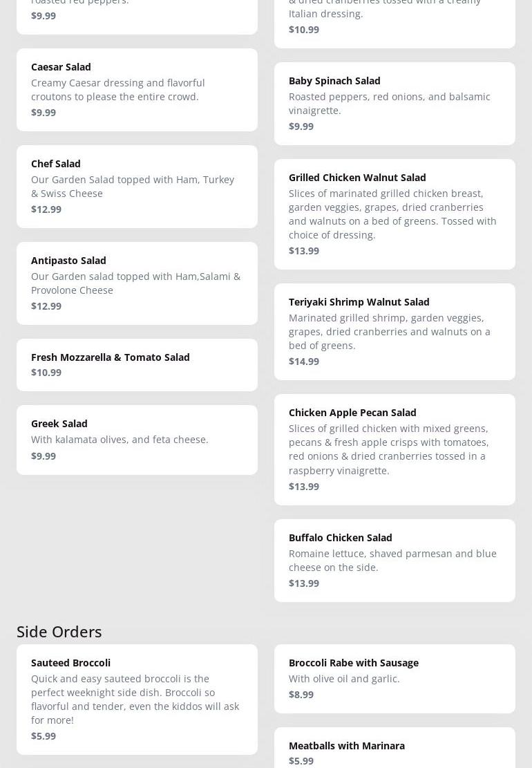Add the Chef Salad to order
The image size is (532, 768).
click(137, 186)
